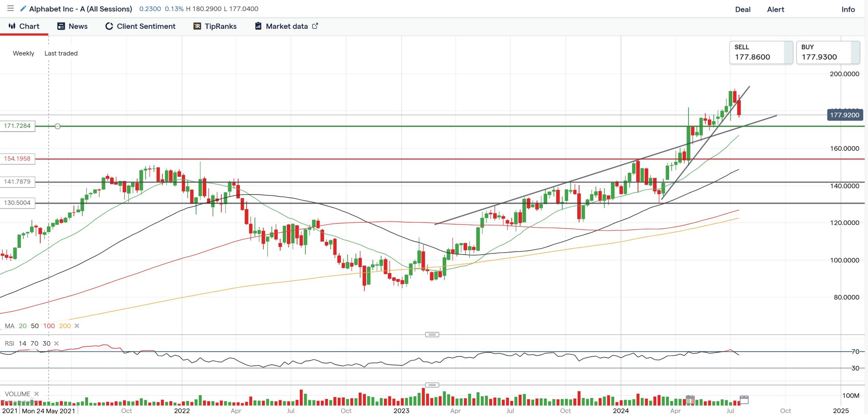
Task: Click the current price tag 177.9200
Action: pos(845,115)
